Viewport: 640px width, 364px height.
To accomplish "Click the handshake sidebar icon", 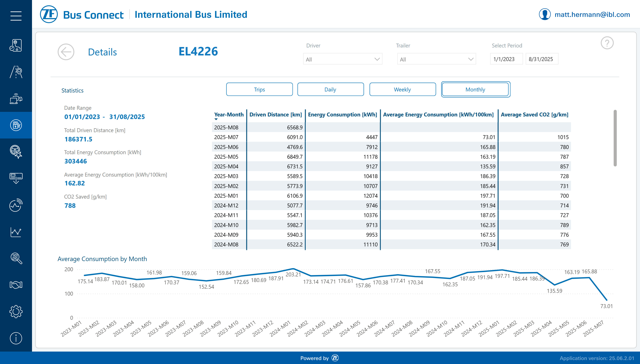I will pos(16,285).
